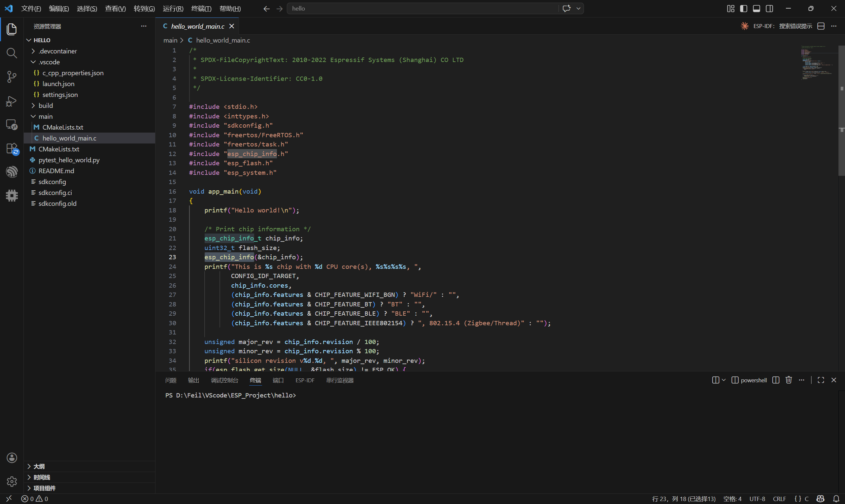Open the Explorer view in activity bar

[x=12, y=29]
